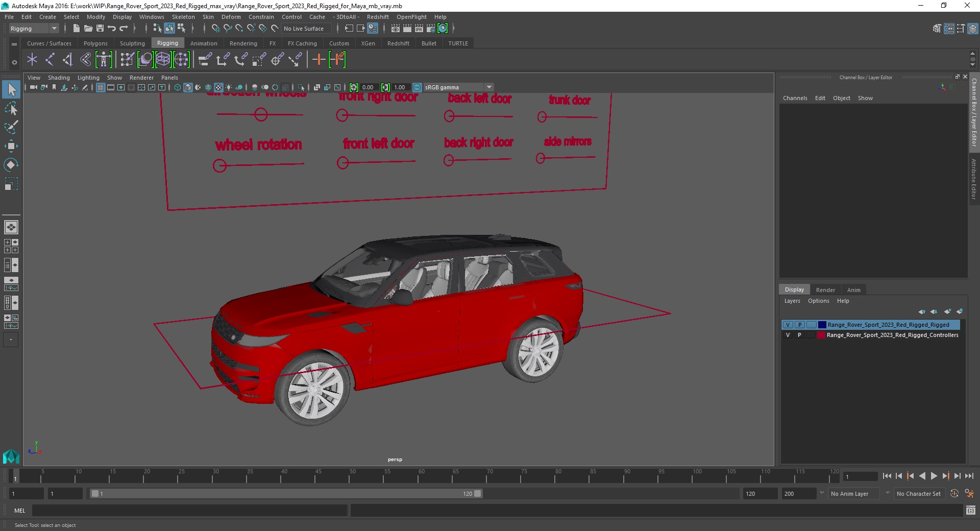Toggle display type box of Rigged_Controllers layer
Viewport: 980px width, 531px height.
click(811, 335)
